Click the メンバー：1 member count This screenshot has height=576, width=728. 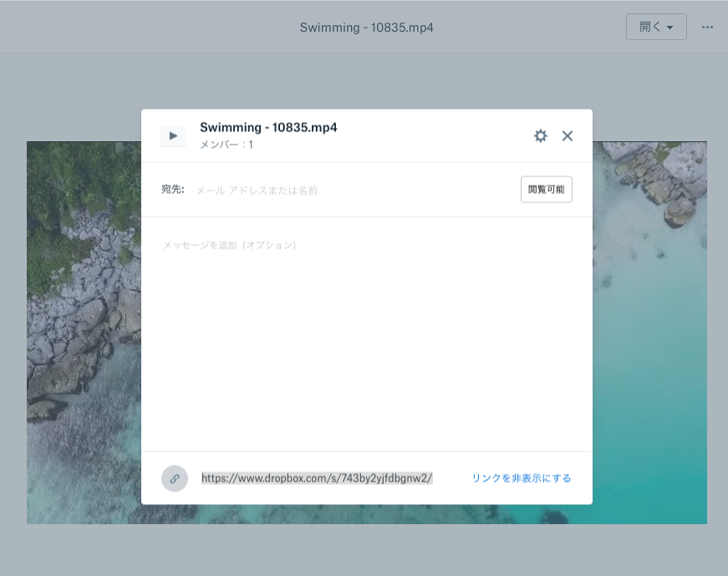pyautogui.click(x=227, y=145)
